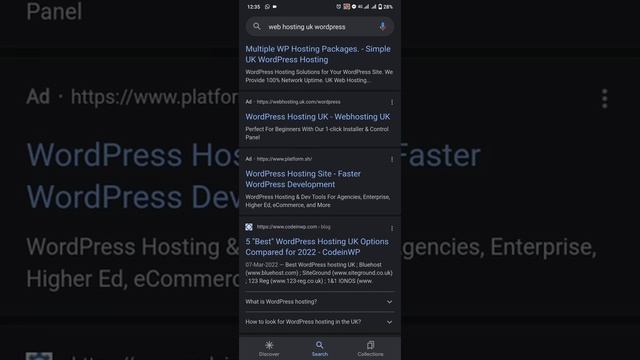Open the three-dot menu for the codeinwp.com result

392,228
